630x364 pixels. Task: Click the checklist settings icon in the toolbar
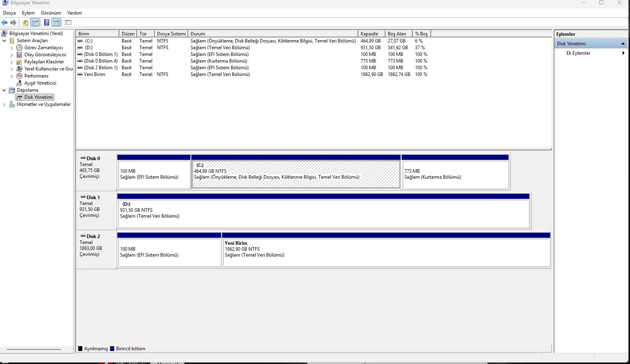coord(68,23)
